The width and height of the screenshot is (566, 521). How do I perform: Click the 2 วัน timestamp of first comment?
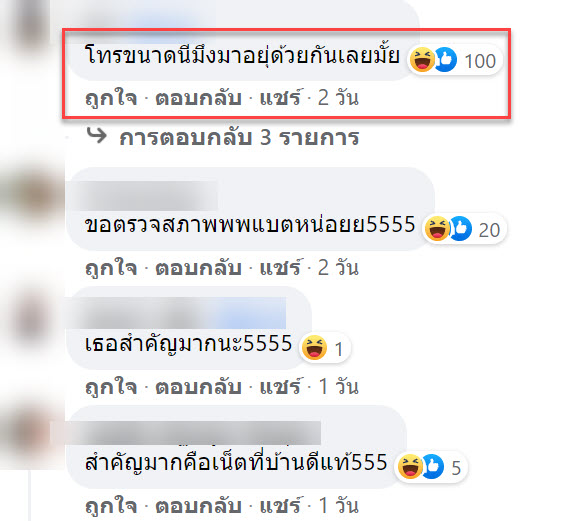338,98
